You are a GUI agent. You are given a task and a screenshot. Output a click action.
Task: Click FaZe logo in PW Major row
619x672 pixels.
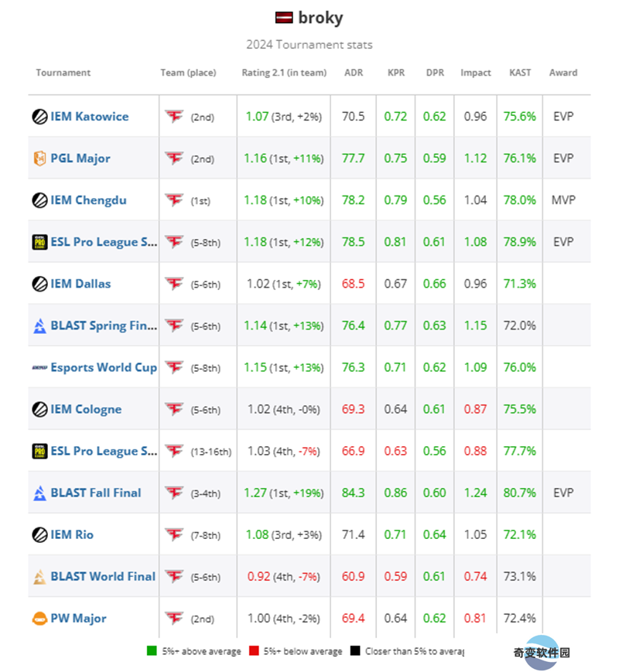175,618
